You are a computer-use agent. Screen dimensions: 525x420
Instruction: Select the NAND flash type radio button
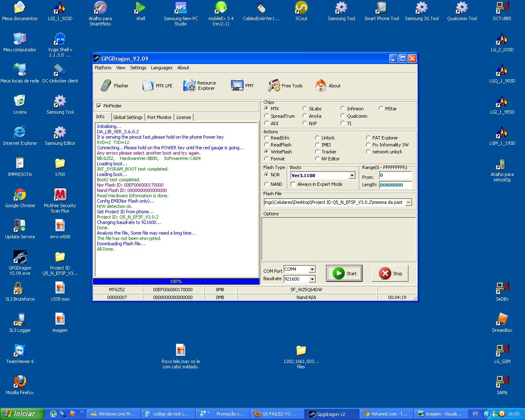click(x=267, y=184)
